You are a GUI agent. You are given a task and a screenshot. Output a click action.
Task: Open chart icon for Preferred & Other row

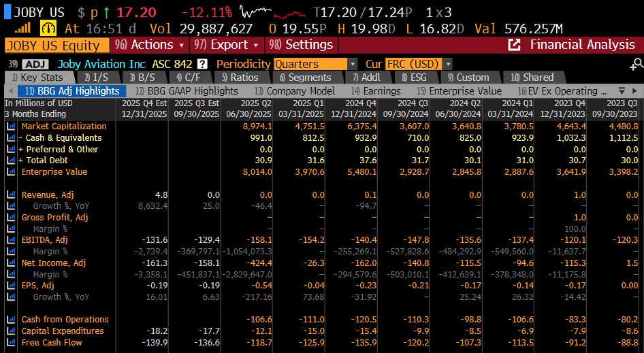click(11, 150)
